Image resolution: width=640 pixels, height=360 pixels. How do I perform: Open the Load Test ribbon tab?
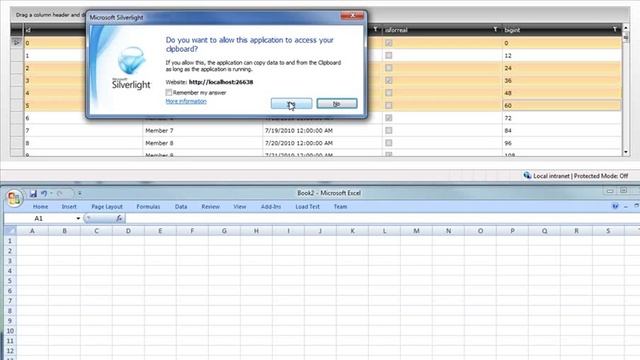point(307,207)
